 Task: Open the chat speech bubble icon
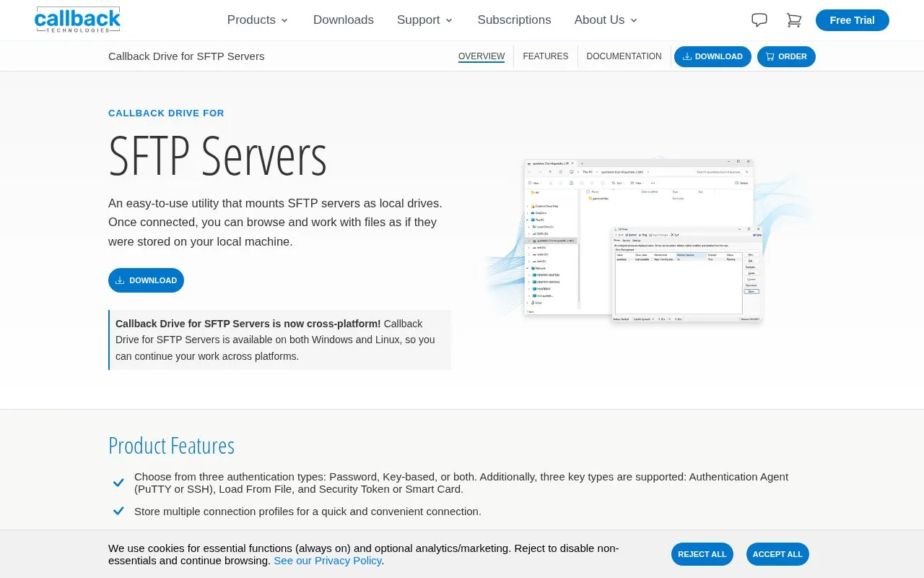759,20
